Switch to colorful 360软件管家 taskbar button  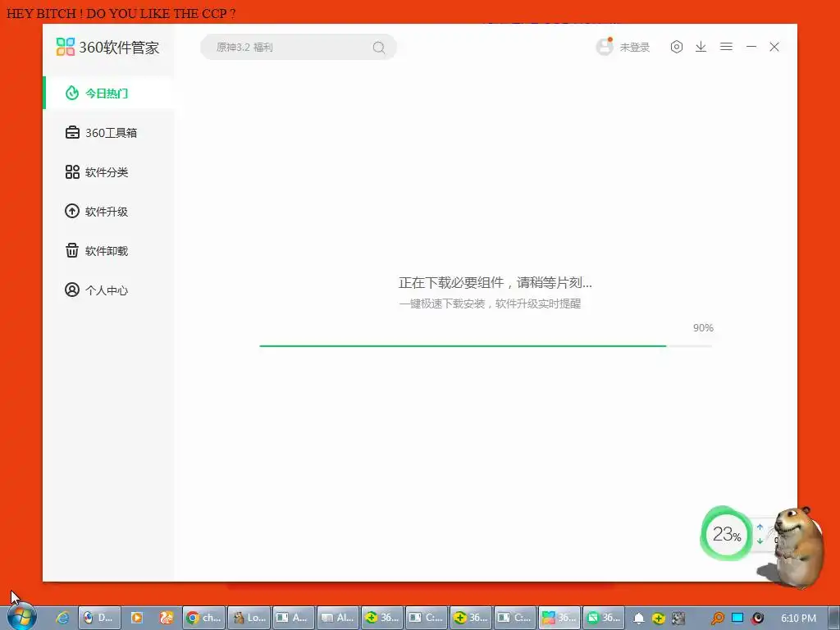(x=559, y=618)
